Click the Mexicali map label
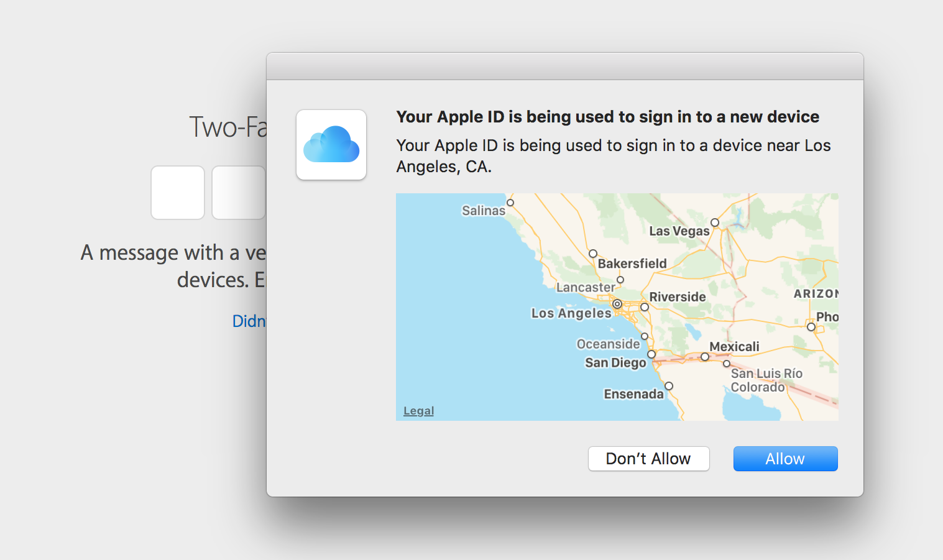Viewport: 943px width, 560px height. (x=734, y=347)
